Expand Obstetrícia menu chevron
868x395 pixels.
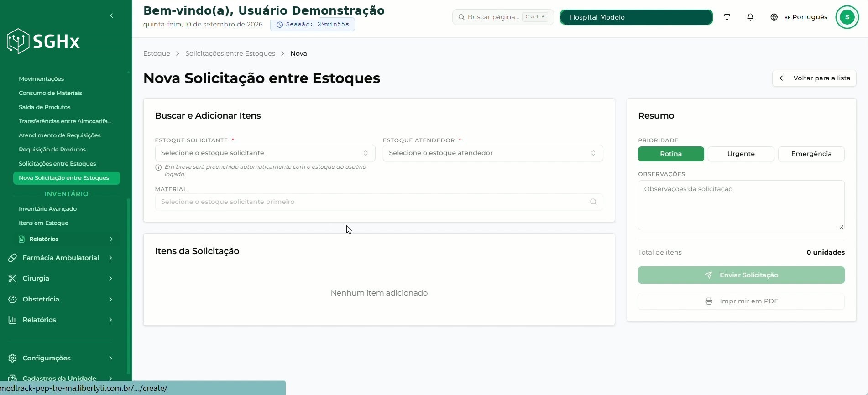click(x=110, y=299)
